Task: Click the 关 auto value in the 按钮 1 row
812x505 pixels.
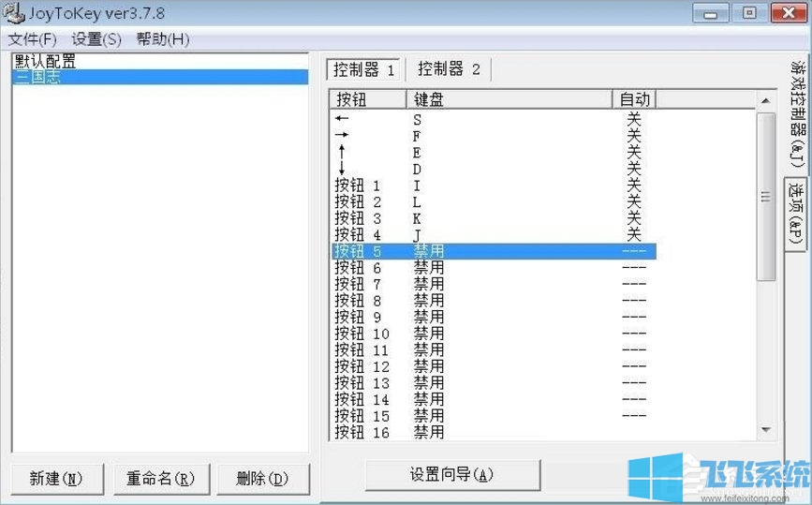Action: 634,186
